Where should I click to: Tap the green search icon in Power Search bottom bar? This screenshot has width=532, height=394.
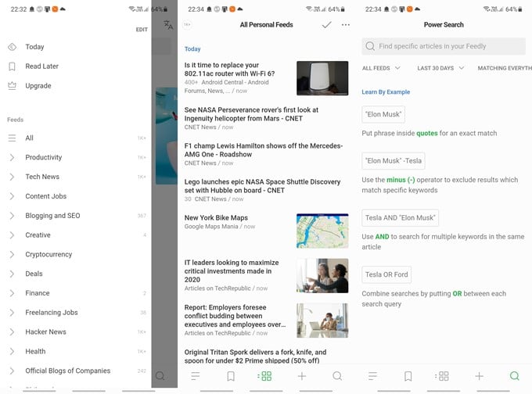(x=514, y=376)
